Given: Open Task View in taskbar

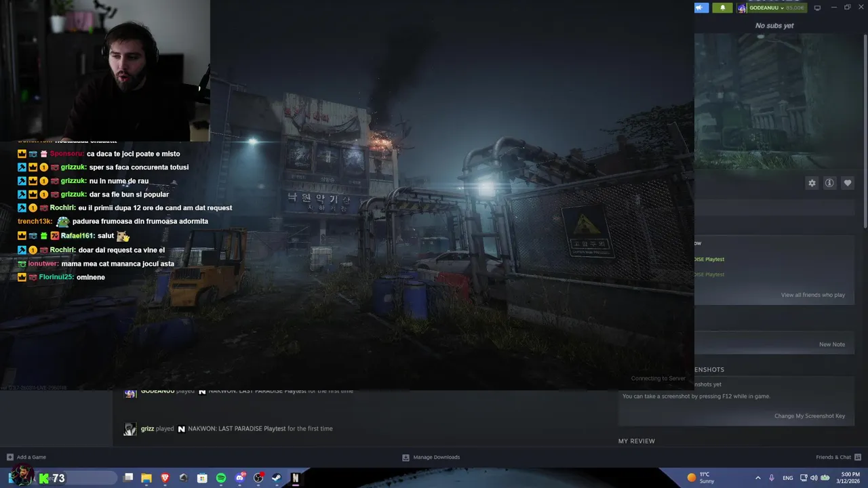Looking at the screenshot, I should point(128,478).
